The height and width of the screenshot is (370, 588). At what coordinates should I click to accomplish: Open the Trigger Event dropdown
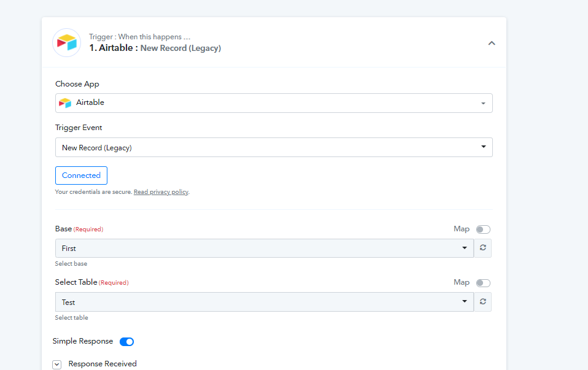[x=274, y=147]
